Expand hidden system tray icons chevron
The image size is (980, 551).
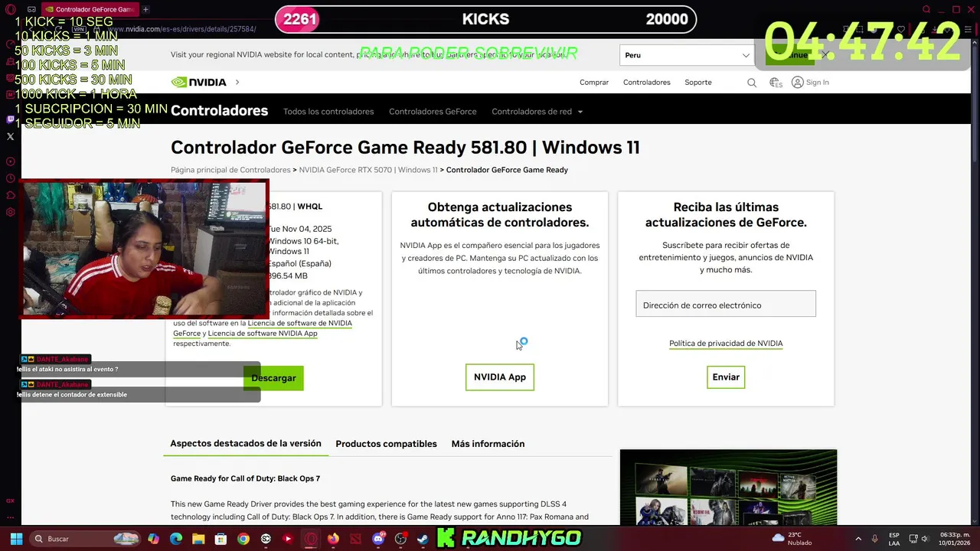tap(857, 539)
